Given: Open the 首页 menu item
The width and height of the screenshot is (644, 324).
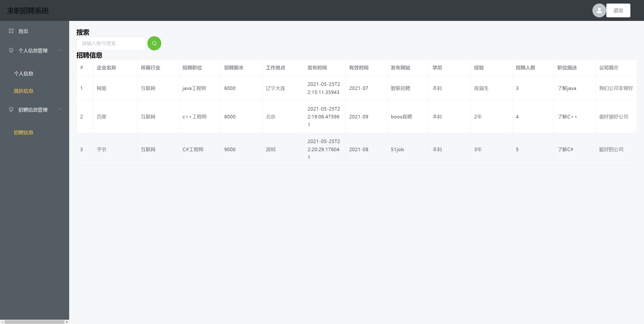Looking at the screenshot, I should point(23,31).
